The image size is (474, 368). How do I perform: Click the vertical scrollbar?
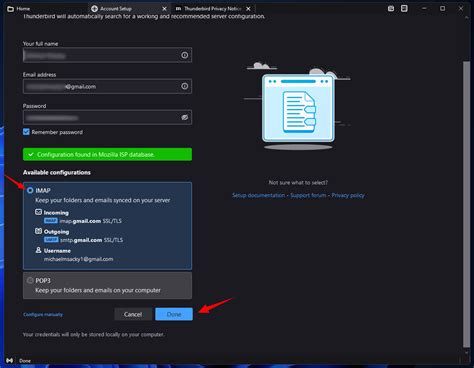tap(466, 204)
